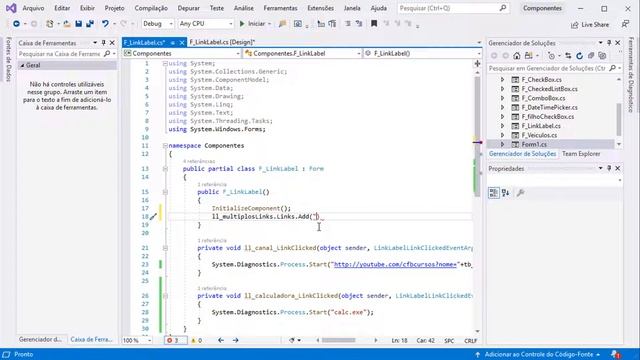Click the navigate backward toolbar icon

tap(16, 24)
